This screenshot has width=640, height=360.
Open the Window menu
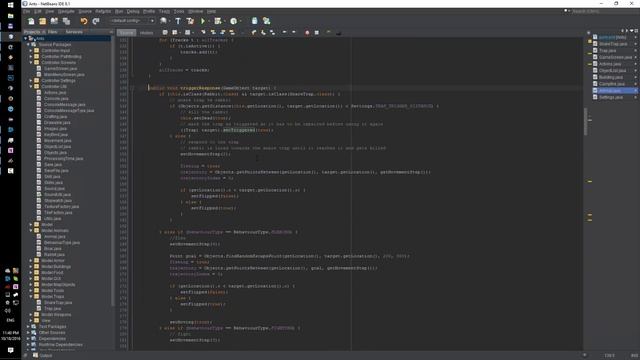point(195,11)
